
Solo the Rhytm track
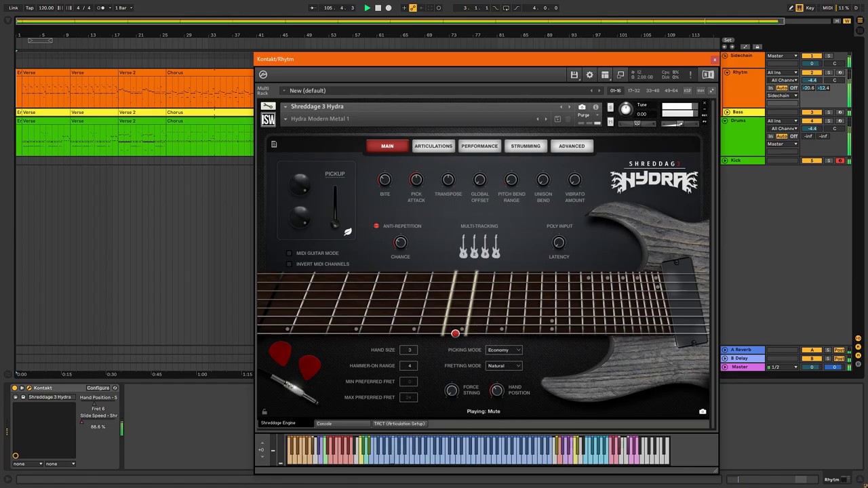[829, 73]
